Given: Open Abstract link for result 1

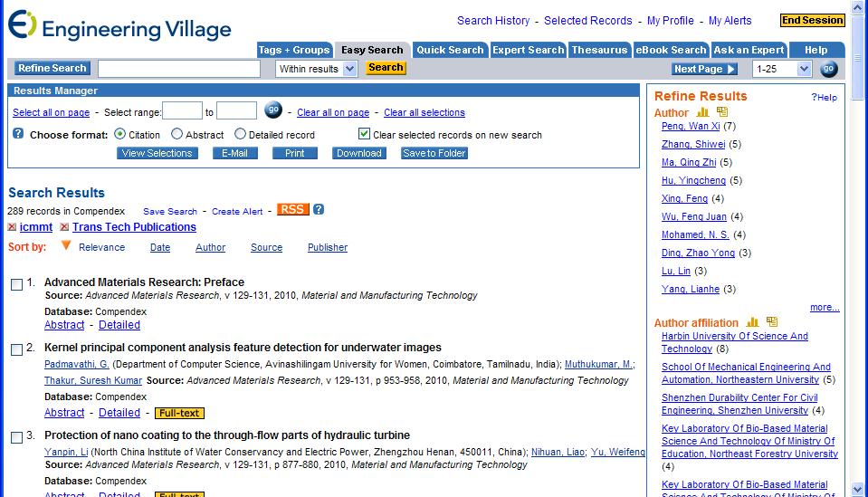Looking at the screenshot, I should [64, 325].
